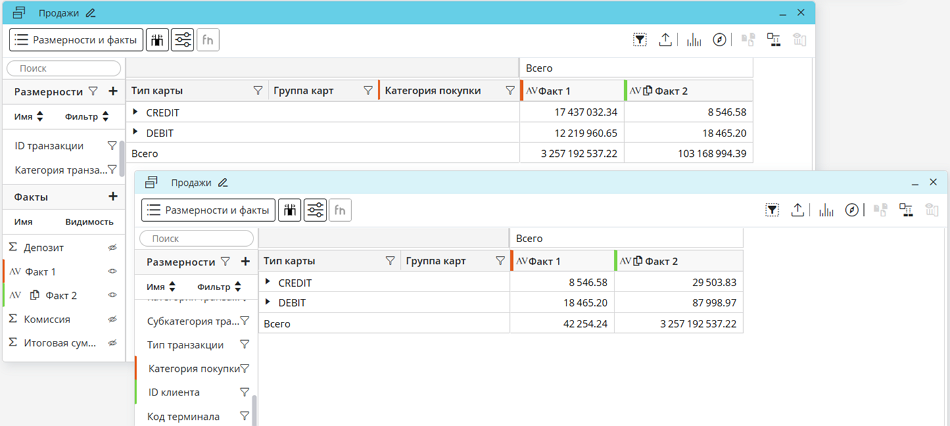This screenshot has width=950, height=426.
Task: Click the funnel filter icon in the front window's right toolbar
Action: pos(772,210)
